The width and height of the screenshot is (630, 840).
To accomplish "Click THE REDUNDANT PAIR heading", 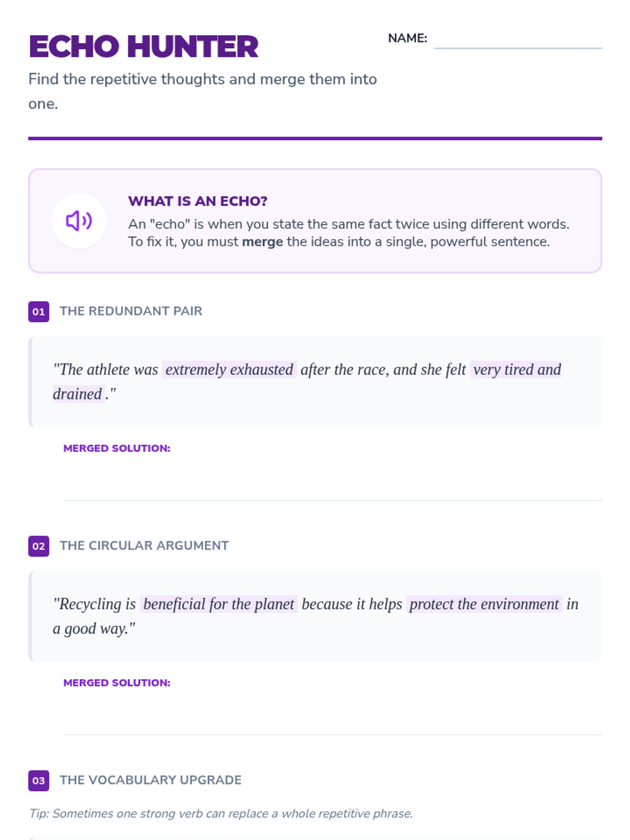I will [131, 311].
